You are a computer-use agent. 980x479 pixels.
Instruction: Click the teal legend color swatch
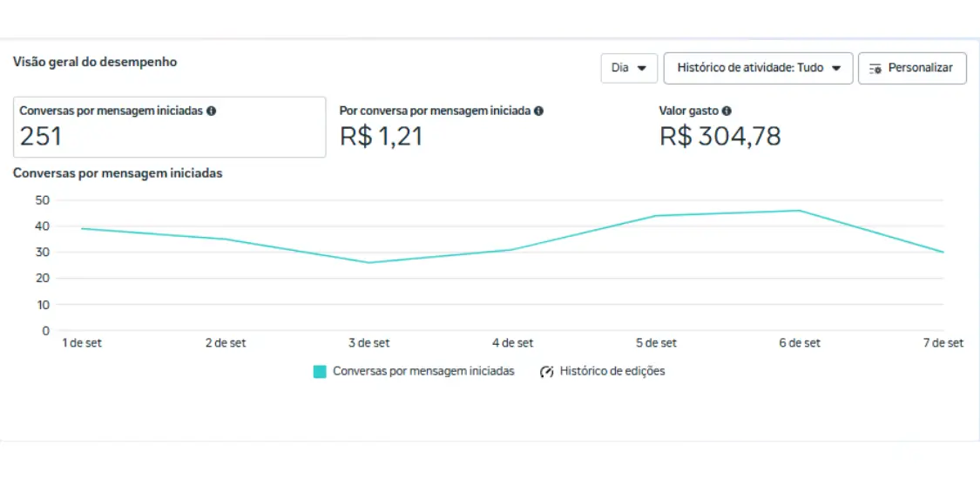pos(320,372)
